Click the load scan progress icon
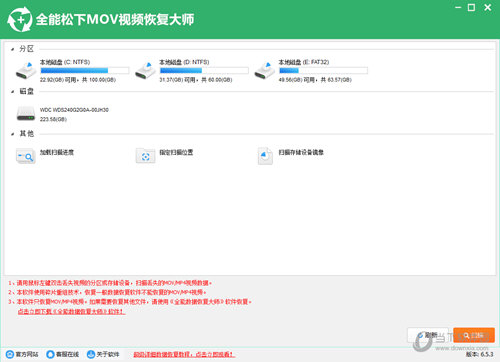Viewport: 500px width, 362px height. (x=26, y=156)
